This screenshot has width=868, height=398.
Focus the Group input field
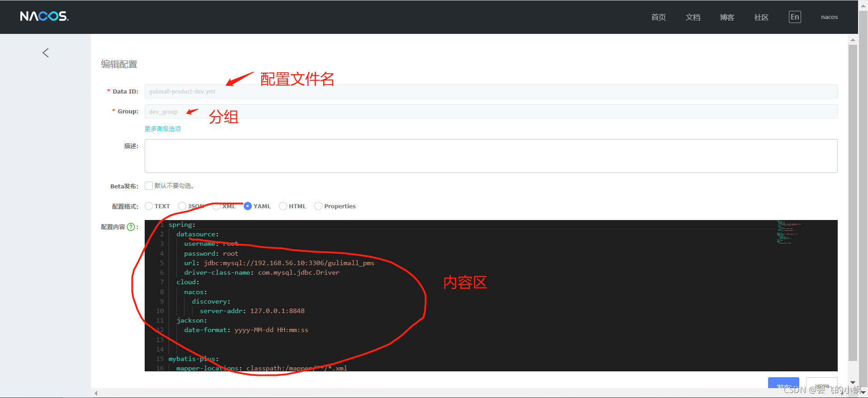pyautogui.click(x=491, y=112)
